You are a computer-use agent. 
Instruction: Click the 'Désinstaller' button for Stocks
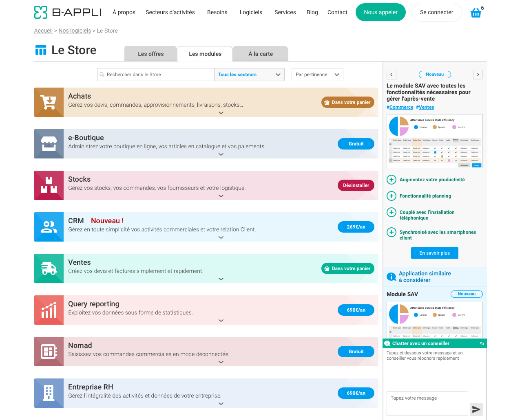pos(356,185)
